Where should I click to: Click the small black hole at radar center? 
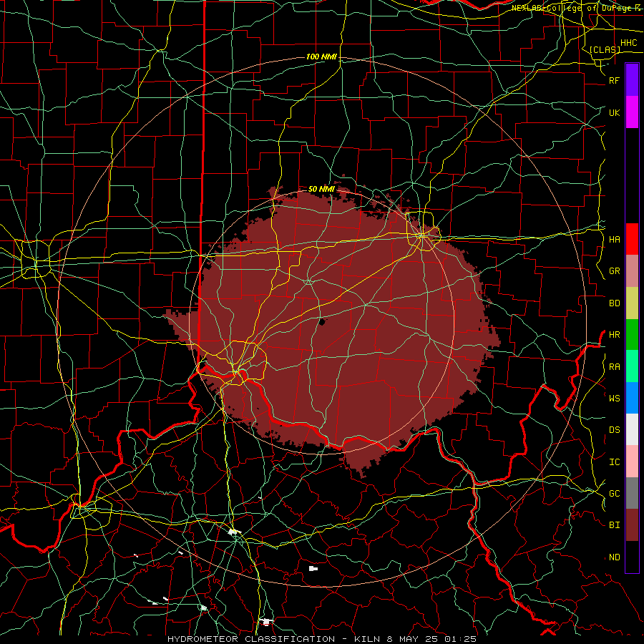tap(322, 322)
